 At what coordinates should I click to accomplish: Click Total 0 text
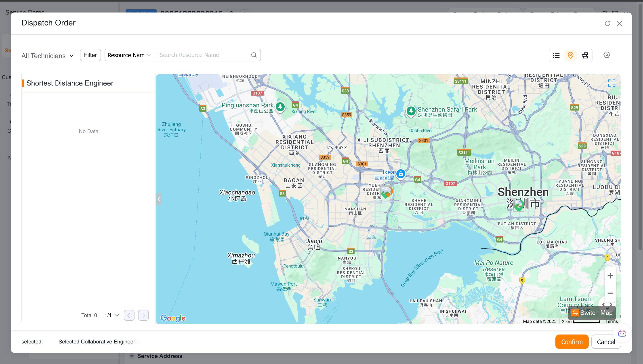[x=89, y=315]
